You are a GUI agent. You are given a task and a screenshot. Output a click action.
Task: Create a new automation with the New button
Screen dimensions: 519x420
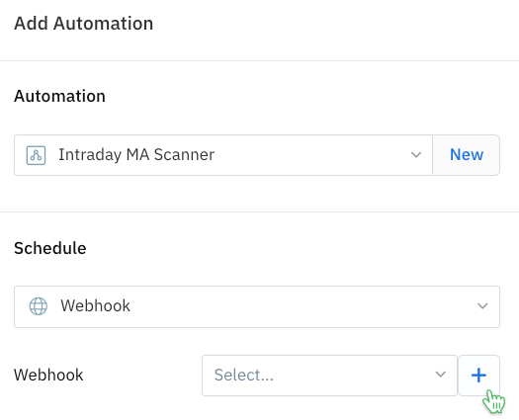tap(467, 155)
